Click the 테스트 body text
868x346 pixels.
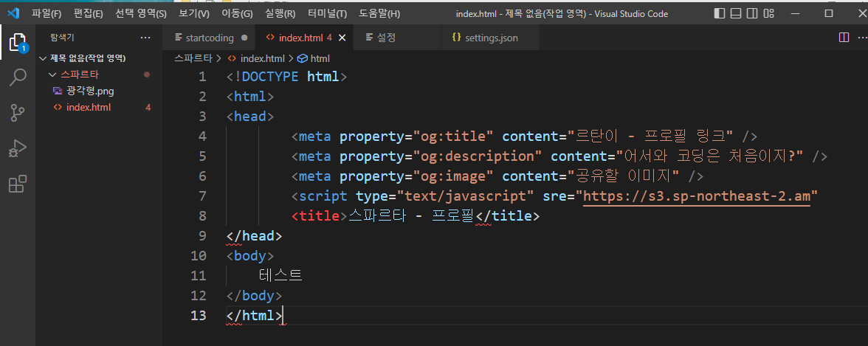[x=280, y=275]
